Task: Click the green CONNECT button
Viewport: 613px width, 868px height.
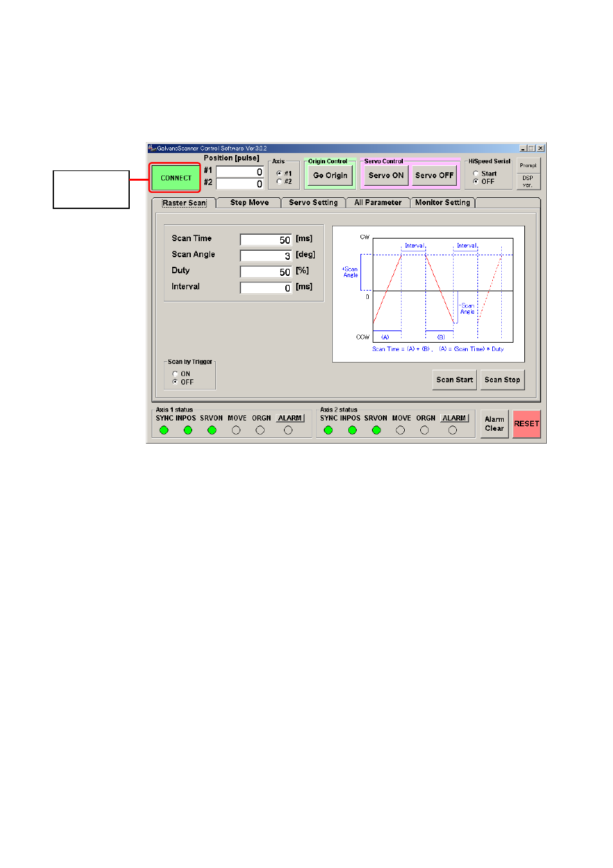Action: click(x=176, y=178)
